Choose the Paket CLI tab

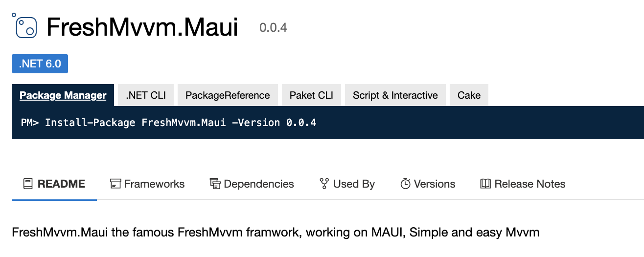tap(311, 95)
